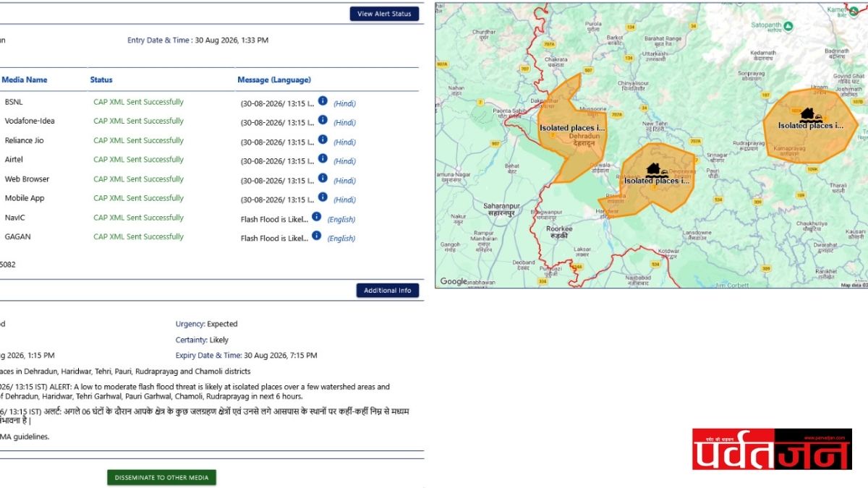Click the (Hindi) link in BSNL row
The height and width of the screenshot is (488, 868).
click(344, 103)
